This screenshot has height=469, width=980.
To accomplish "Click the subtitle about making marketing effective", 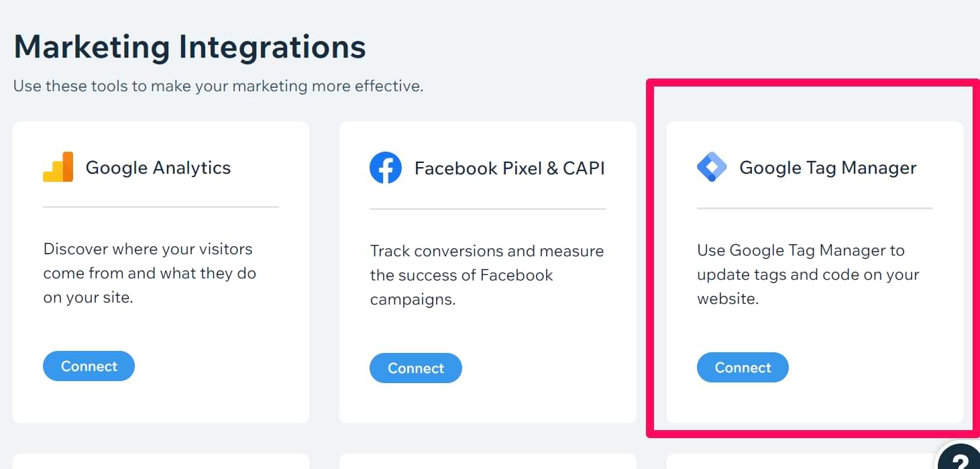I will (218, 87).
